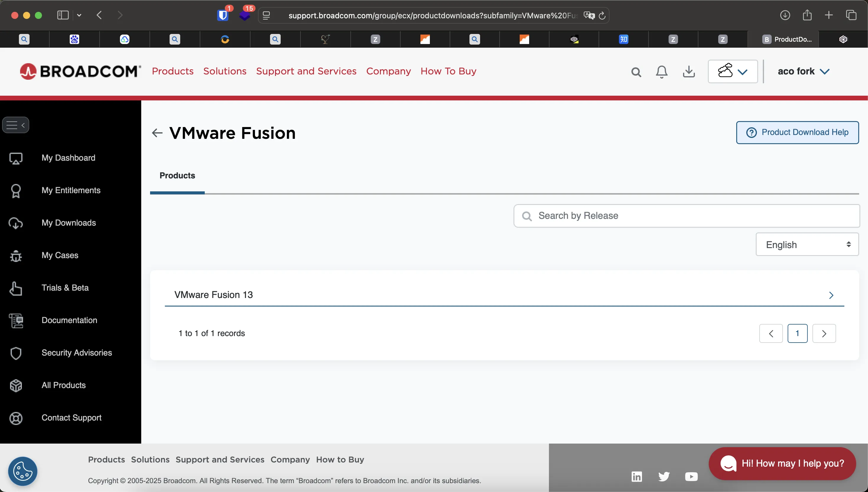Click the search magnifier icon in header

[636, 72]
